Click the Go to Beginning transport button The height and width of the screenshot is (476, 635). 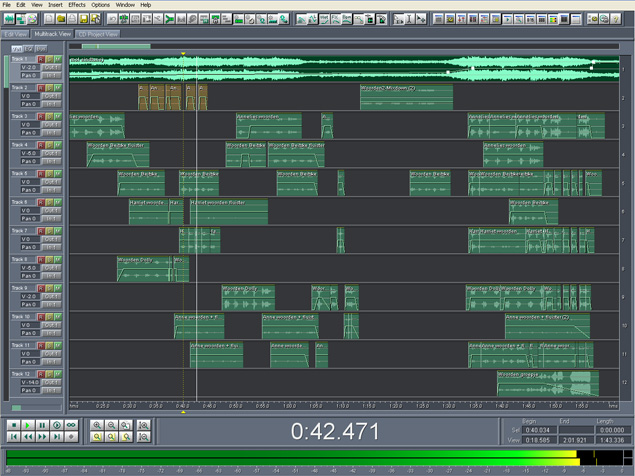coord(14,437)
